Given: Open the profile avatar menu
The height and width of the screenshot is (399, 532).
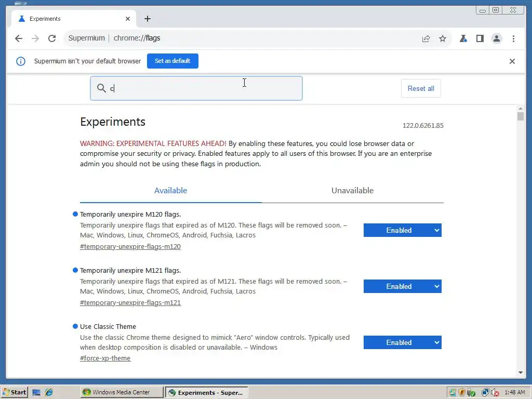Looking at the screenshot, I should 496,38.
